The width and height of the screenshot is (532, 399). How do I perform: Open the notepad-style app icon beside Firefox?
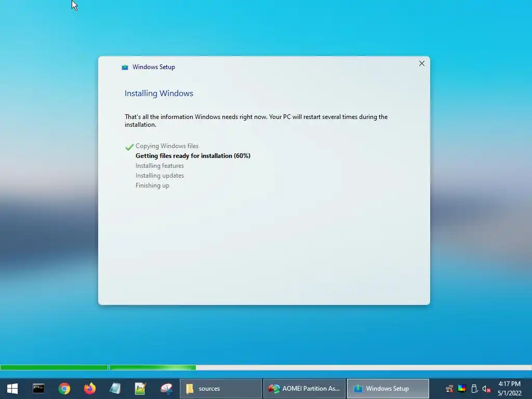pos(115,389)
